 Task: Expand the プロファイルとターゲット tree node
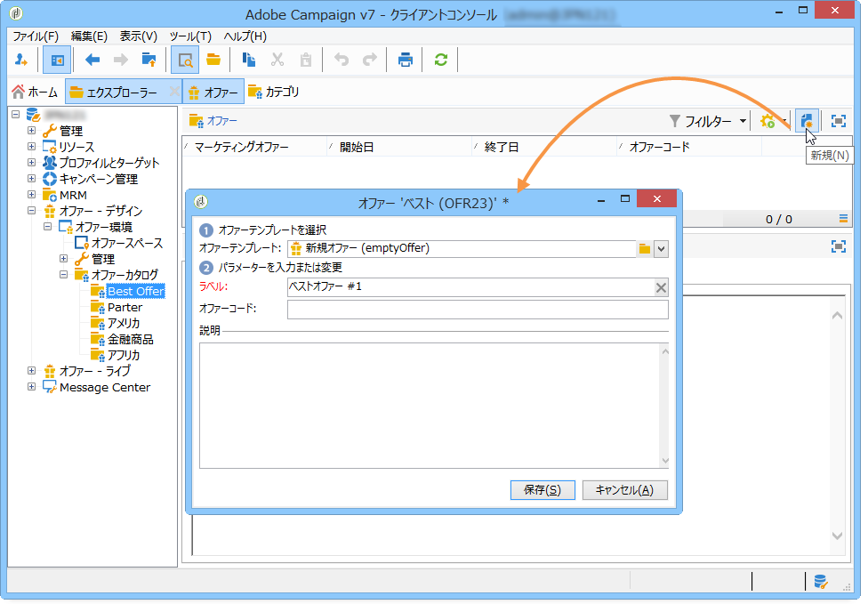(x=31, y=163)
